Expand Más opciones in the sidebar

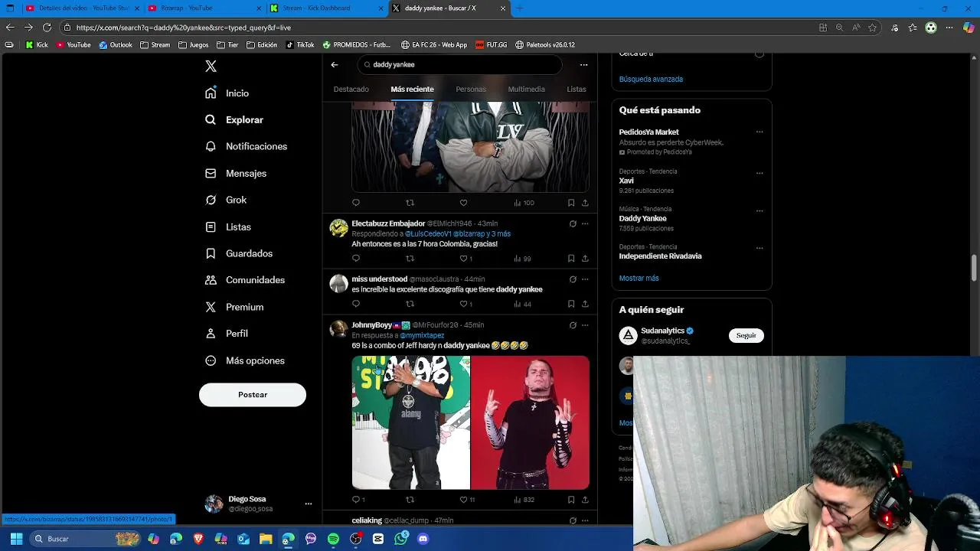[x=245, y=360]
